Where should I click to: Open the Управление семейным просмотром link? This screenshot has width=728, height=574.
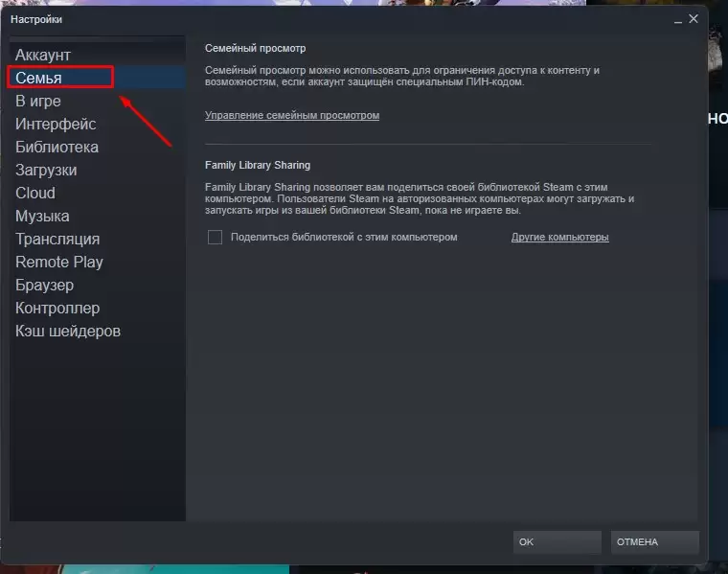292,115
